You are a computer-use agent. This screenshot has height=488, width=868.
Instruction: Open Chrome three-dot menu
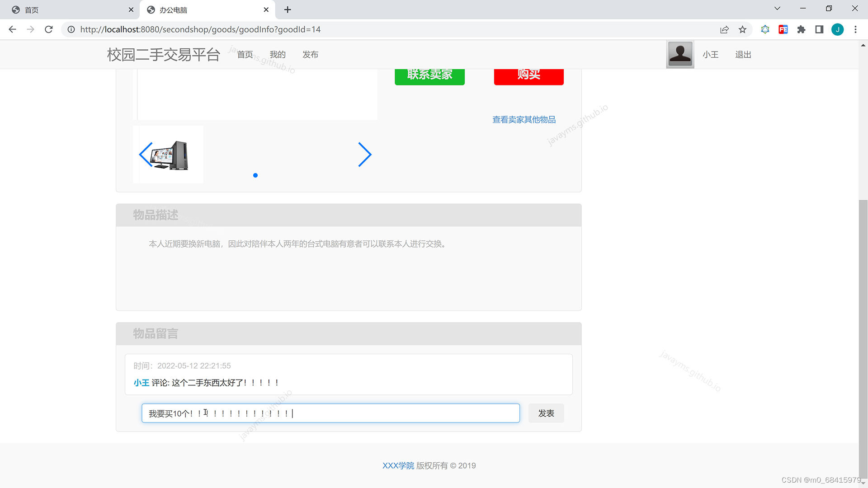pos(855,29)
